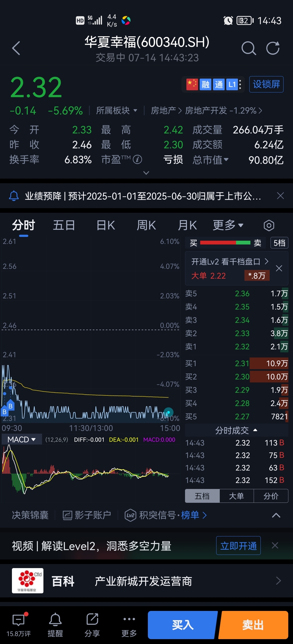Image resolution: width=293 pixels, height=644 pixels.
Task: Tap the 分享 share icon
Action: pyautogui.click(x=92, y=620)
